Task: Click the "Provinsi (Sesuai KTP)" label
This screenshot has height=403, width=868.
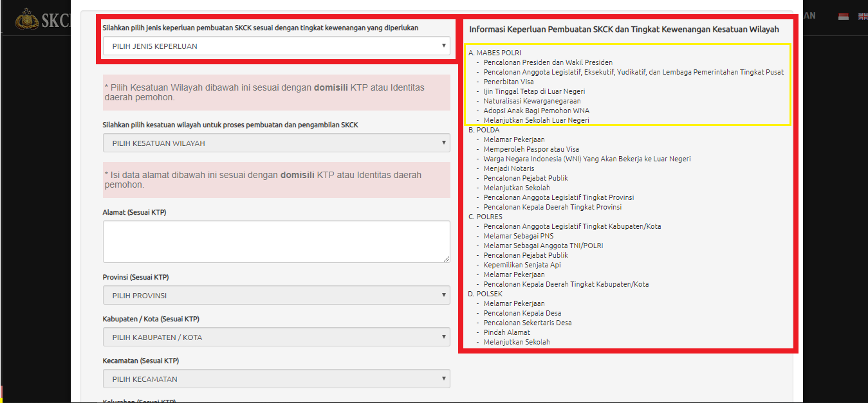Action: [136, 277]
